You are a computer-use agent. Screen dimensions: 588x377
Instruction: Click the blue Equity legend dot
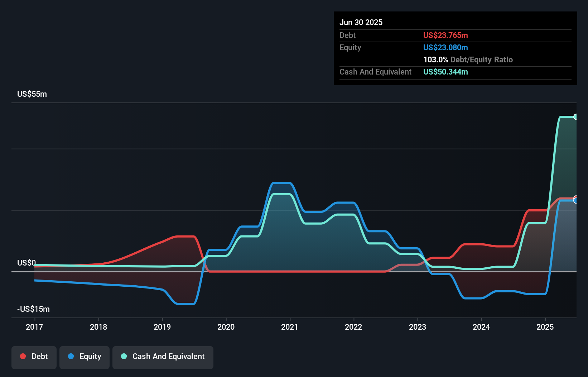point(71,356)
